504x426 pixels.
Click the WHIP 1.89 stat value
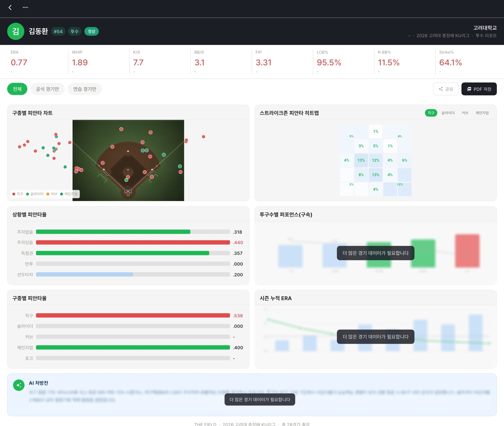coord(80,62)
